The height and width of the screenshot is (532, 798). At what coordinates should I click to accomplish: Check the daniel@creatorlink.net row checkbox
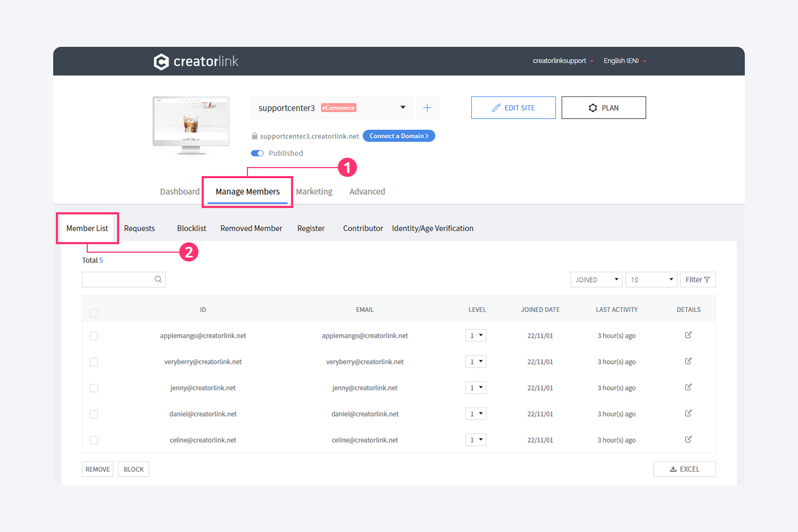94,414
